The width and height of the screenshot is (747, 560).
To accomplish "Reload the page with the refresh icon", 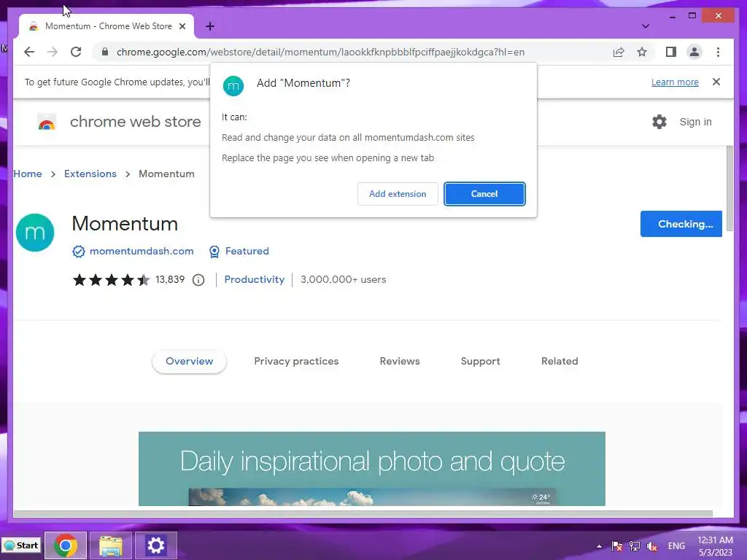I will point(76,52).
